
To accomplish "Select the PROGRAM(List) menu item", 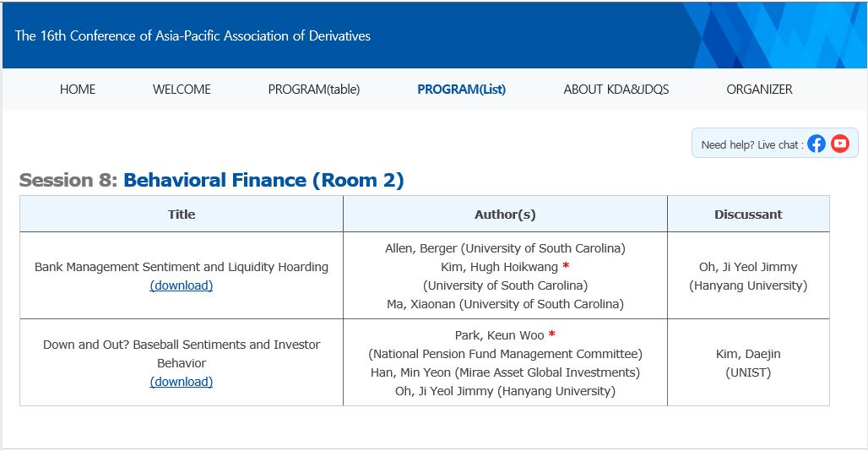I will pos(462,89).
